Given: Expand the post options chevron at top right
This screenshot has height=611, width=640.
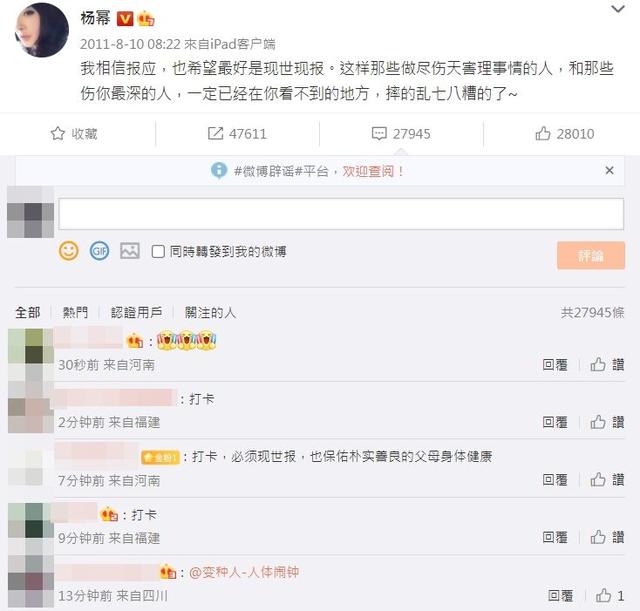Looking at the screenshot, I should (618, 9).
